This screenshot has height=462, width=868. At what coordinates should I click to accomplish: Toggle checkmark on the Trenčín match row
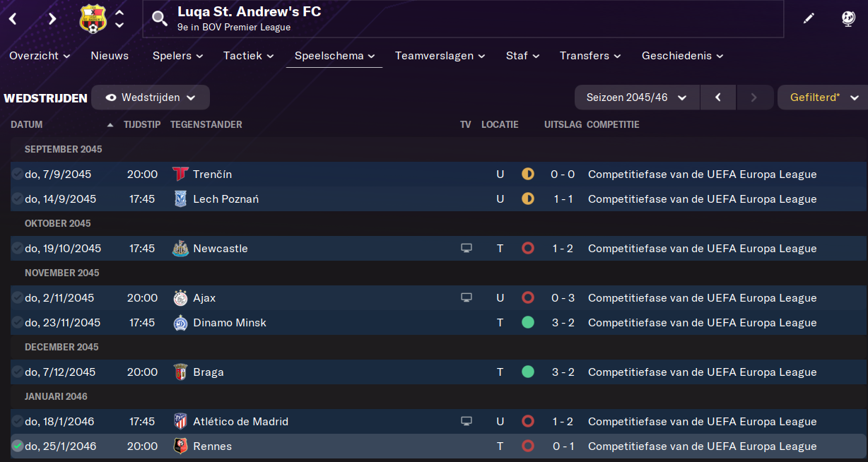(17, 174)
